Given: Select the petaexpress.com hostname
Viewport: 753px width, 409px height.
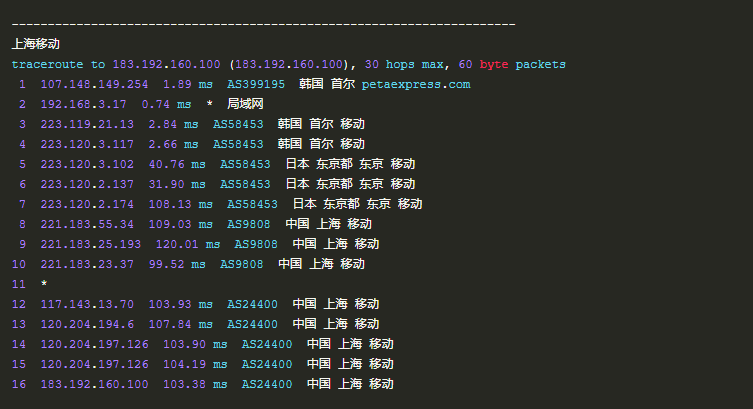Looking at the screenshot, I should pyautogui.click(x=416, y=84).
